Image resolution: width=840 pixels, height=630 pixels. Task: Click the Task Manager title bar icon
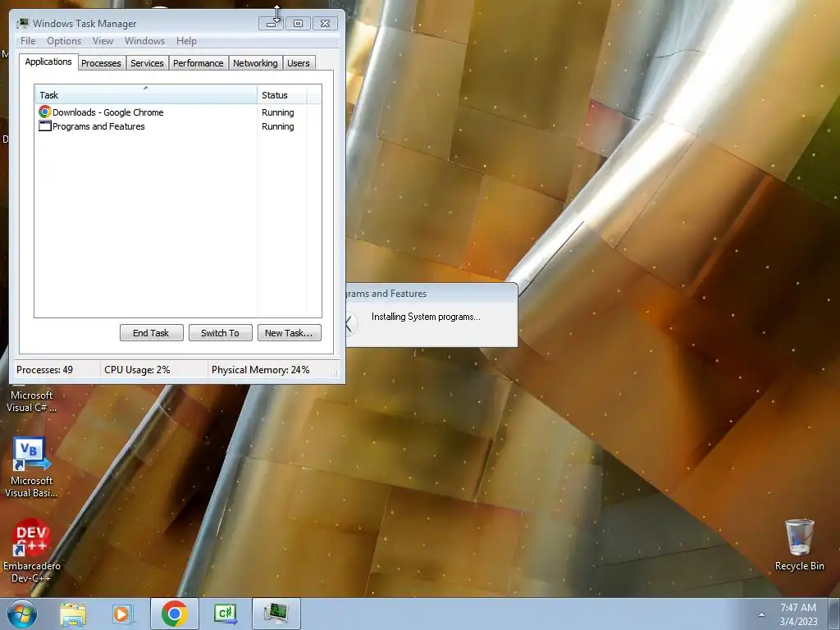click(22, 23)
